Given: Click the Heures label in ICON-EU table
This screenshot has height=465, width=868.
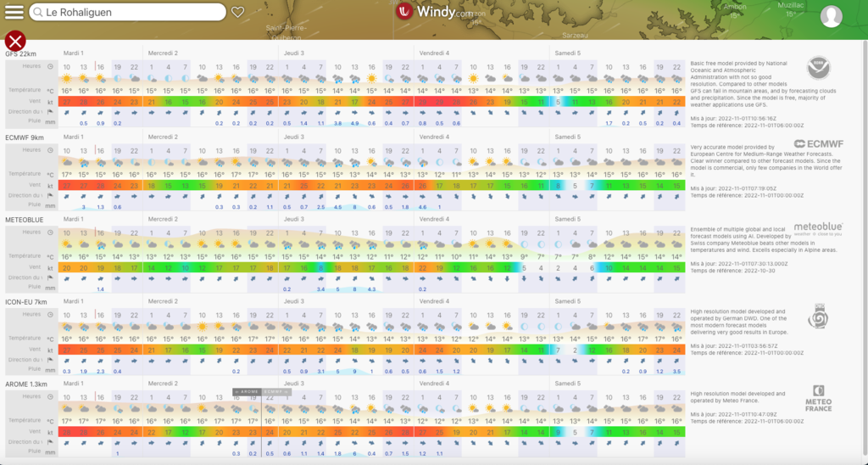Looking at the screenshot, I should [31, 314].
